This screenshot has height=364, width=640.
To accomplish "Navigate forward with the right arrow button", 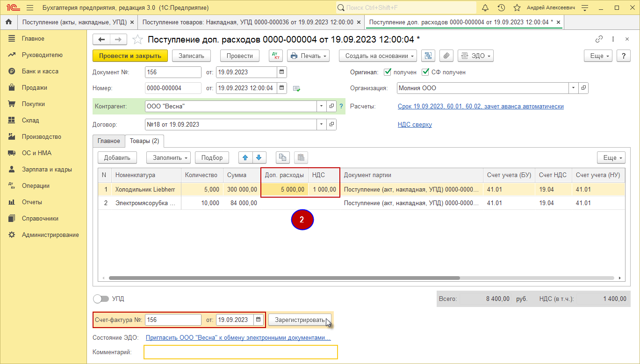I will 118,40.
